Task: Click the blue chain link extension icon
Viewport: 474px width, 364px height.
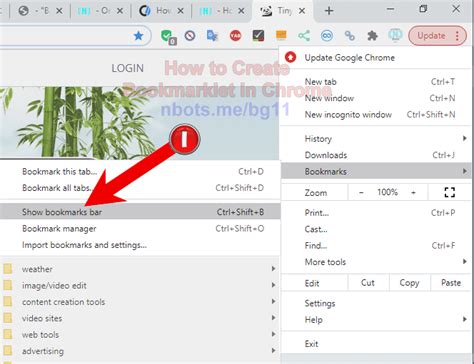Action: (x=349, y=35)
